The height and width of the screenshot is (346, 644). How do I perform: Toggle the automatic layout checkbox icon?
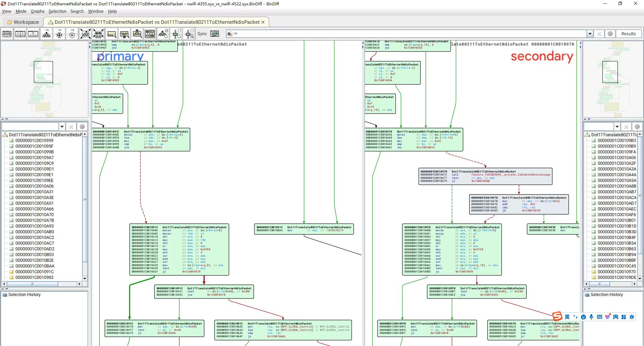[x=163, y=34]
